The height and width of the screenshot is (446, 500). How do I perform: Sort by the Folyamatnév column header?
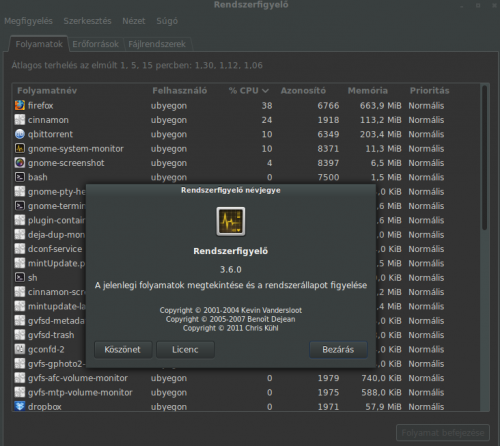click(47, 91)
